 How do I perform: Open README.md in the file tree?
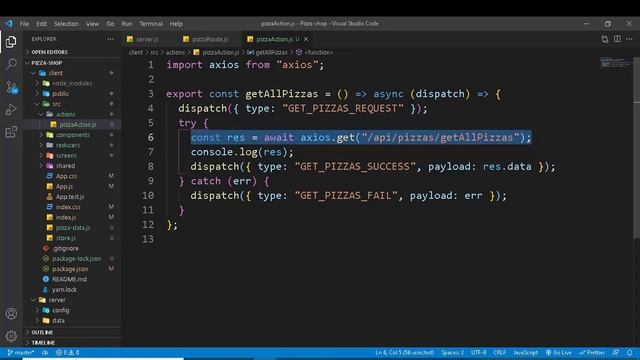pyautogui.click(x=69, y=279)
